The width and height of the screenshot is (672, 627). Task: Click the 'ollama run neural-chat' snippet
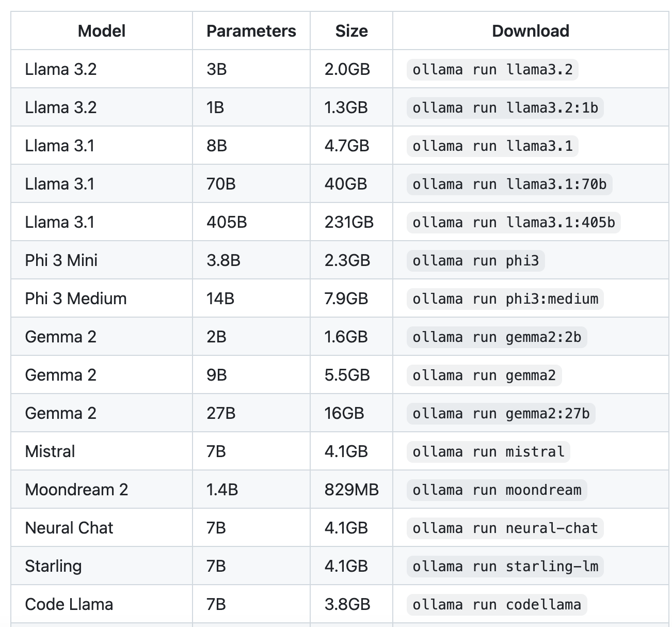click(505, 528)
